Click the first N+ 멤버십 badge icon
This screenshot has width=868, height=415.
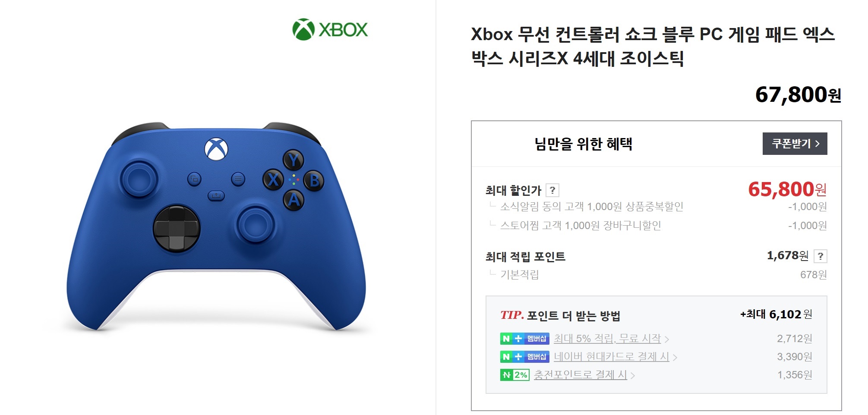click(x=524, y=339)
